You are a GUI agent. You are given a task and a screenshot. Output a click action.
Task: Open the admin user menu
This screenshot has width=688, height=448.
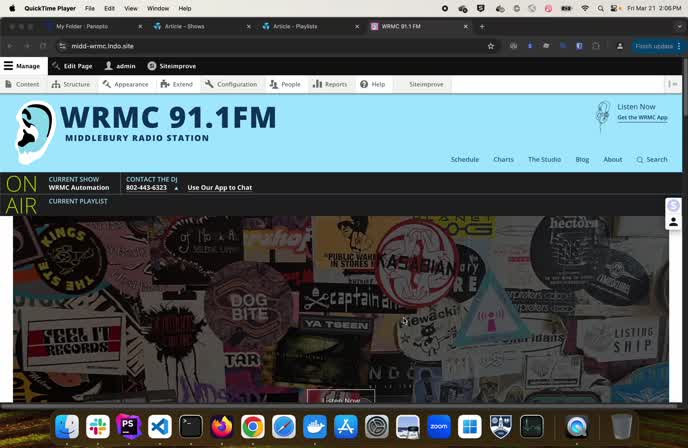120,66
